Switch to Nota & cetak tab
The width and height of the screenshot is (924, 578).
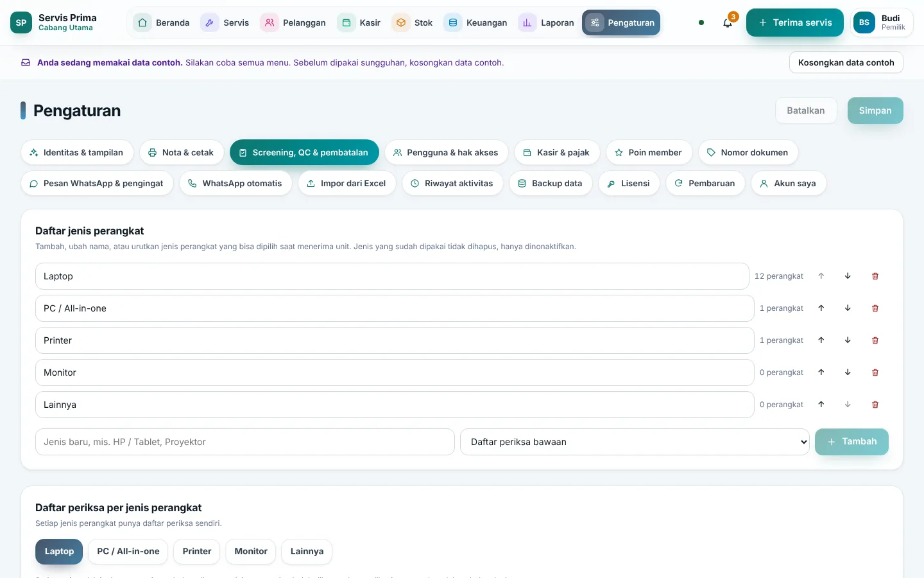[x=182, y=152]
